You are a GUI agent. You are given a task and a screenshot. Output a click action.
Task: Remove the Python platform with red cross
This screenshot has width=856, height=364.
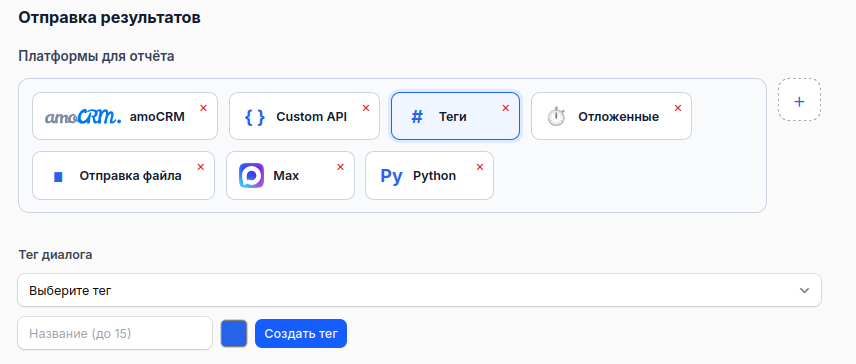480,167
